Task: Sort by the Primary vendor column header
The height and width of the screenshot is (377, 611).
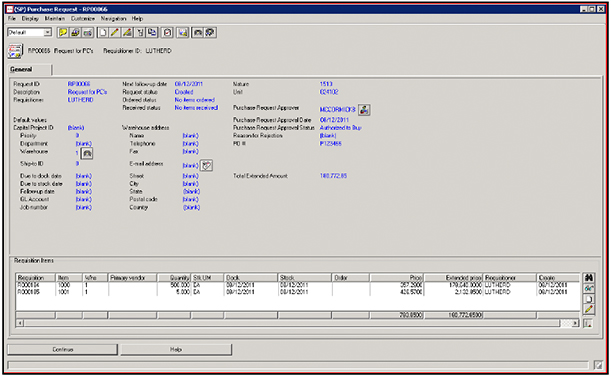Action: click(132, 278)
